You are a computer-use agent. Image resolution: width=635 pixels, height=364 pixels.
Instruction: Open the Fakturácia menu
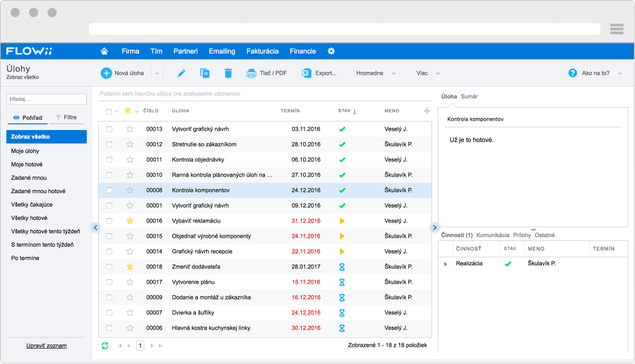coord(262,51)
